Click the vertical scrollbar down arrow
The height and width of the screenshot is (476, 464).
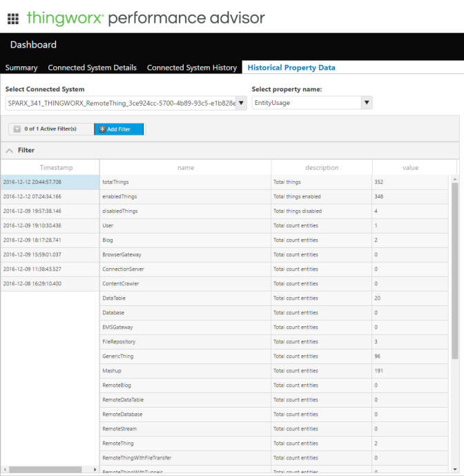tap(455, 470)
